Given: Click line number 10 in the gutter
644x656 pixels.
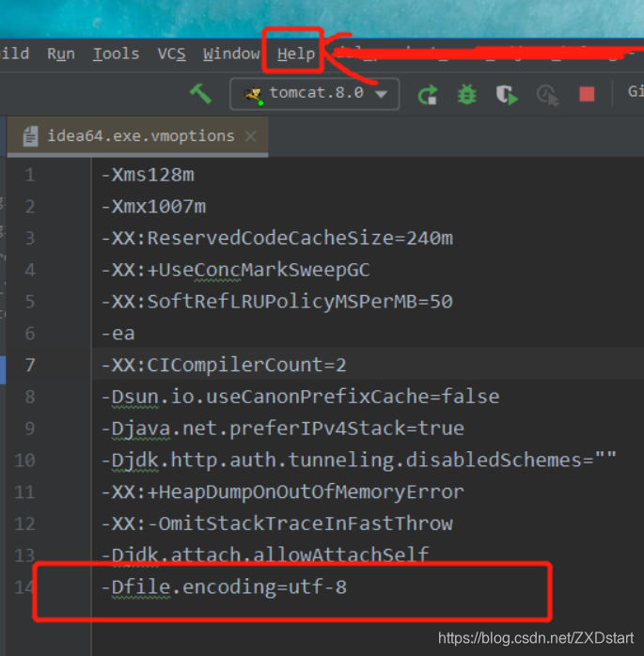Looking at the screenshot, I should coord(24,461).
